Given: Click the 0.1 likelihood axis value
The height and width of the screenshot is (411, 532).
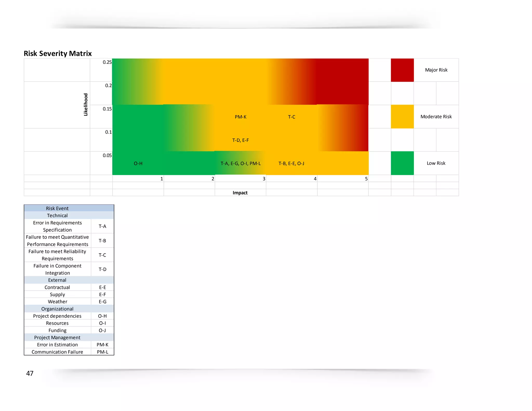Looking at the screenshot, I should point(108,132).
